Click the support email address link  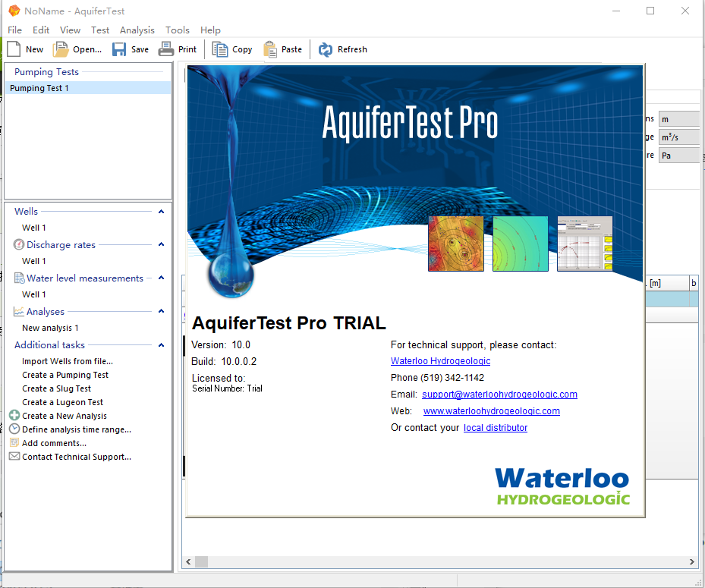tap(499, 395)
